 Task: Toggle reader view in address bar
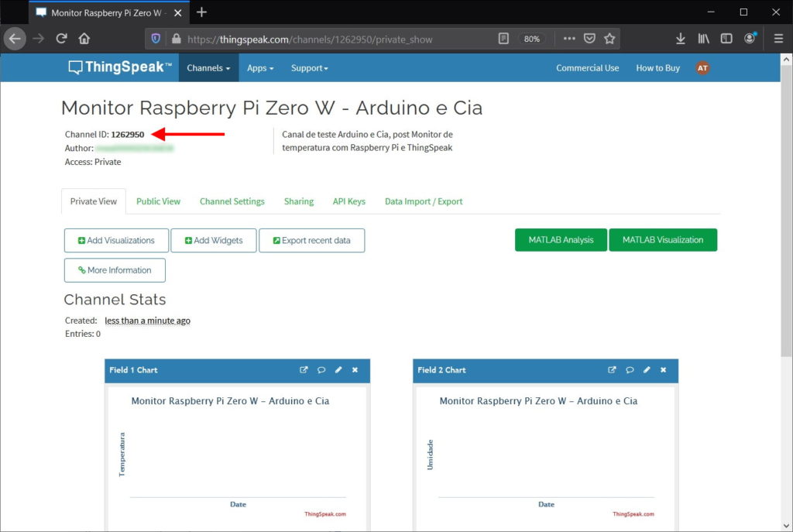tap(503, 39)
